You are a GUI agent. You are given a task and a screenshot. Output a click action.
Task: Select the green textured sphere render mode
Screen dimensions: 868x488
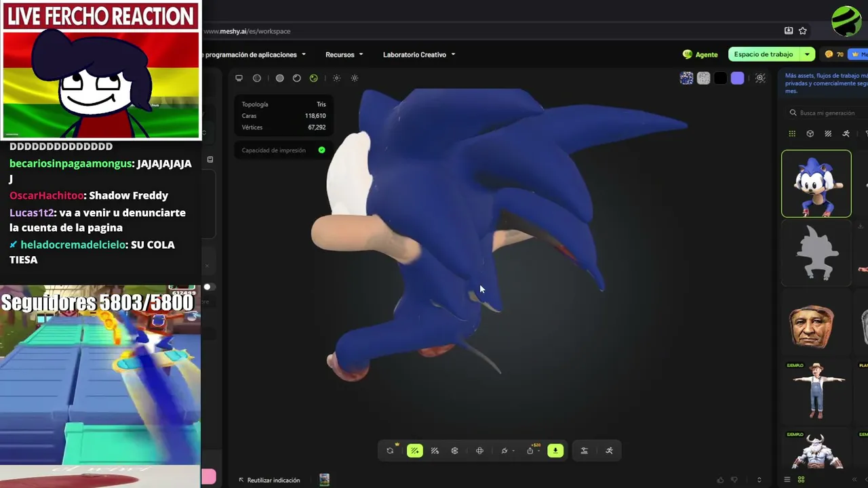click(313, 78)
